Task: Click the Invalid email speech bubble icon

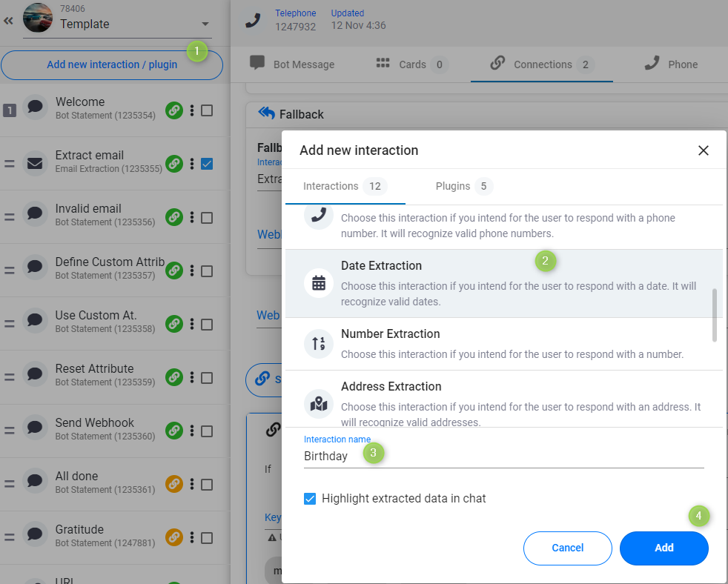Action: [36, 213]
